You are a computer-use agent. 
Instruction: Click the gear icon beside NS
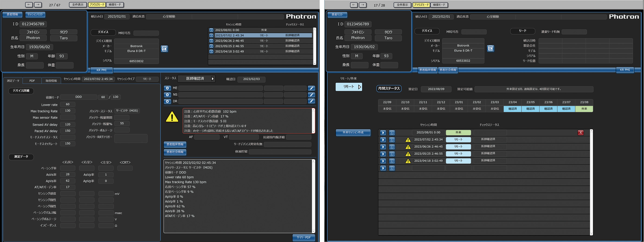tap(167, 95)
